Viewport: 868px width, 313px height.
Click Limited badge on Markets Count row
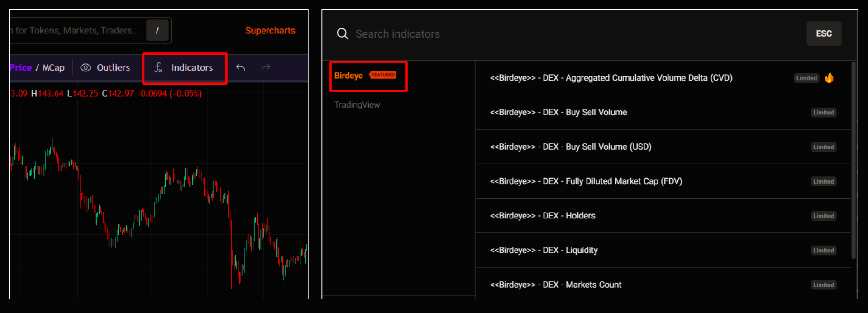coord(823,285)
